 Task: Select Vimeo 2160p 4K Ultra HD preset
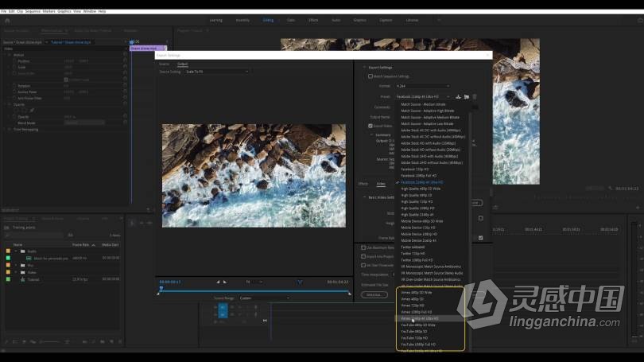point(420,318)
